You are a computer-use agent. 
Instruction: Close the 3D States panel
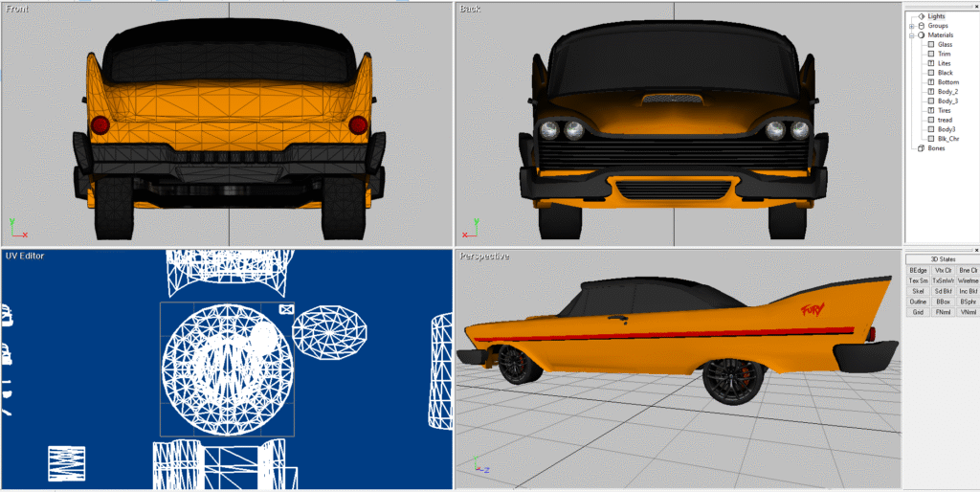point(975,249)
